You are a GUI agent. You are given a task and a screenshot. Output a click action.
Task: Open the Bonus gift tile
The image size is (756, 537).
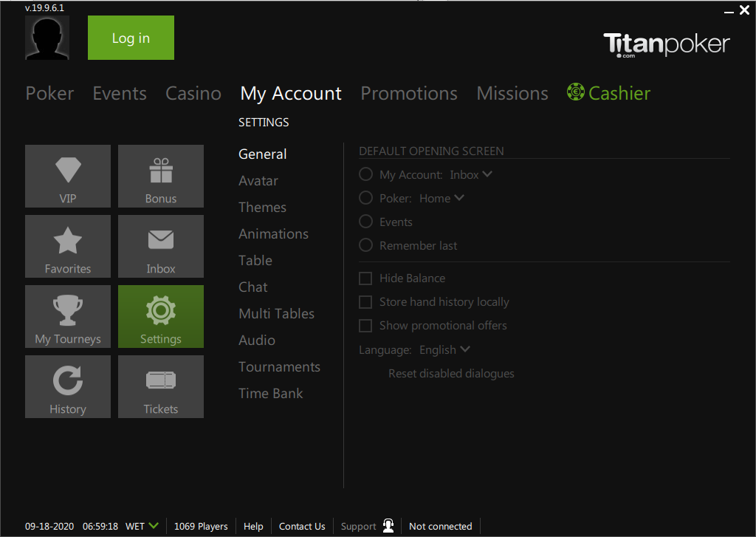click(161, 176)
